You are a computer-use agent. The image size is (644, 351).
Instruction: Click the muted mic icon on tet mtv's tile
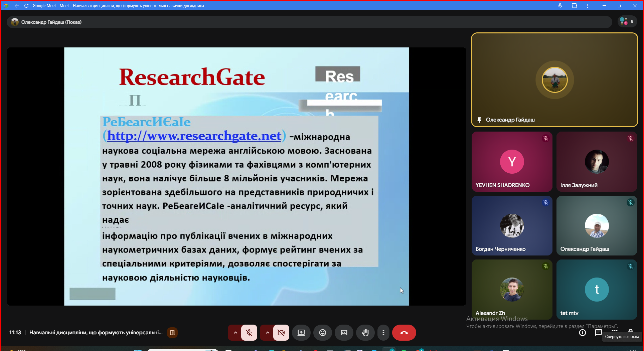[631, 266]
